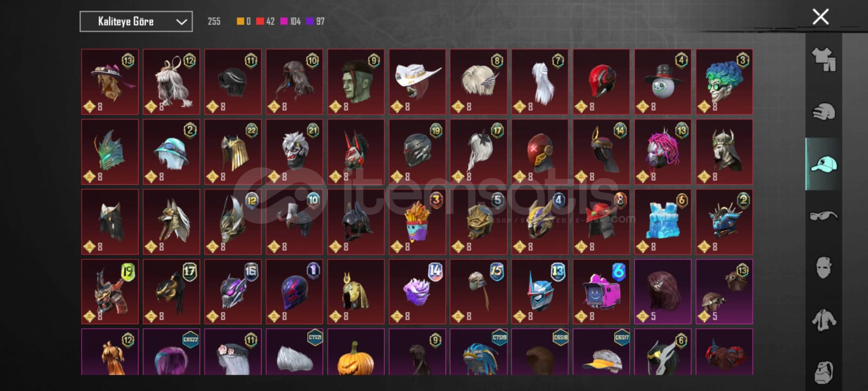Filter by the purple quality swatch 97
The height and width of the screenshot is (391, 868).
pos(315,21)
